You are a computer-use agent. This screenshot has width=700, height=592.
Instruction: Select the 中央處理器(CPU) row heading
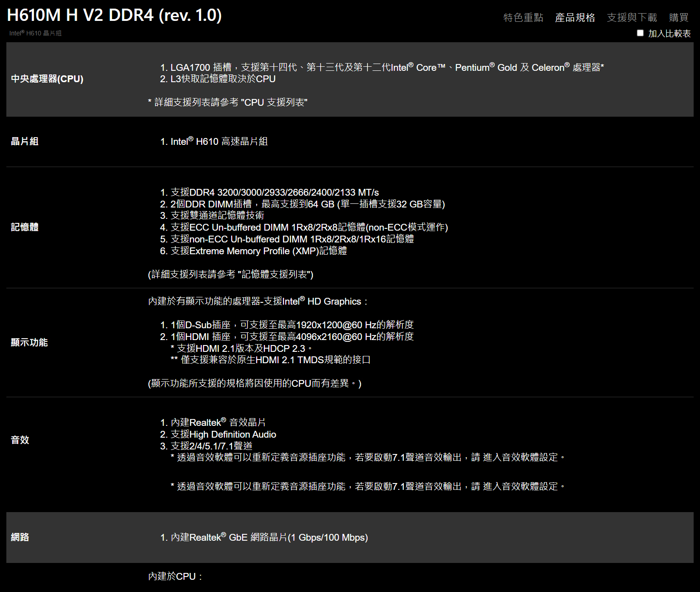pyautogui.click(x=47, y=79)
